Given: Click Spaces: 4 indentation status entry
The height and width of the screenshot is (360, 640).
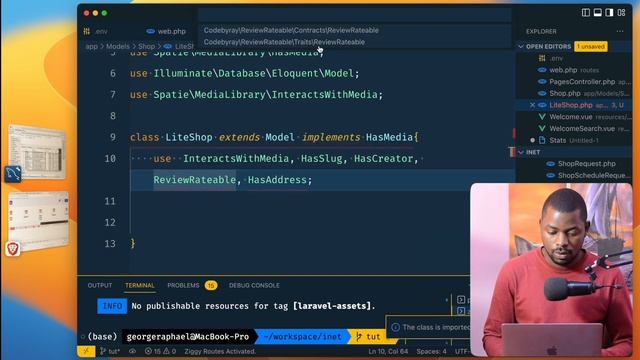Looking at the screenshot, I should point(431,351).
